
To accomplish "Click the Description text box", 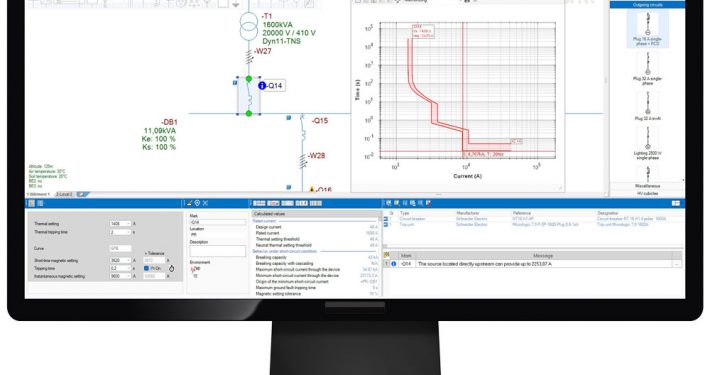I will pyautogui.click(x=217, y=251).
